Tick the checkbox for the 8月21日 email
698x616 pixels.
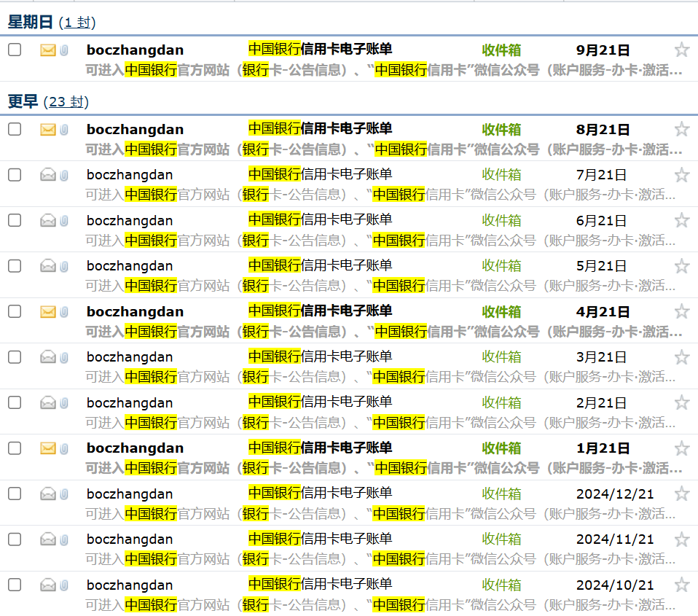point(15,129)
